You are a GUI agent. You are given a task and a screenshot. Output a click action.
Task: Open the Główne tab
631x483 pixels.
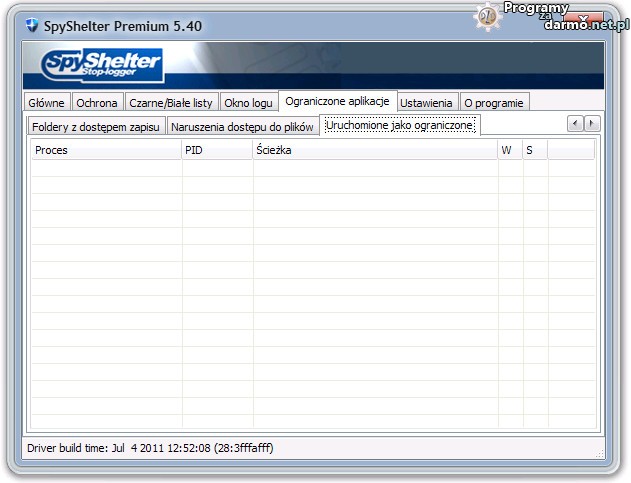(47, 103)
